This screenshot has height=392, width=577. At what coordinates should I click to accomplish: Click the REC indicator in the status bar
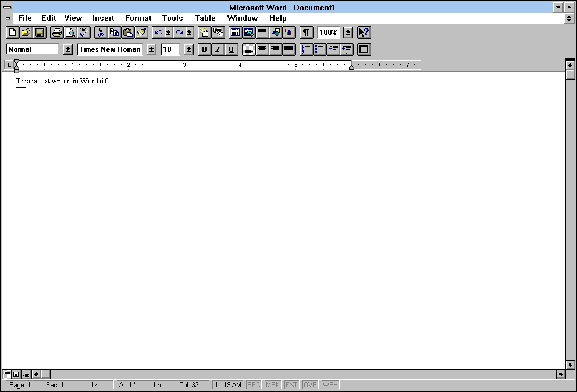254,385
